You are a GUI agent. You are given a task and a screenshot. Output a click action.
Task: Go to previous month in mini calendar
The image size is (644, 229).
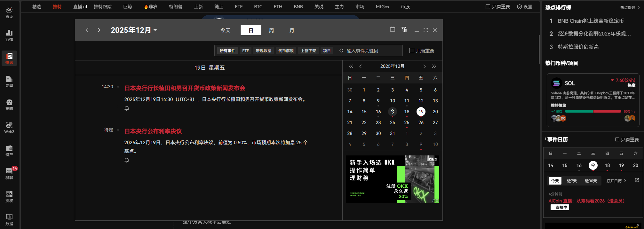click(x=361, y=66)
